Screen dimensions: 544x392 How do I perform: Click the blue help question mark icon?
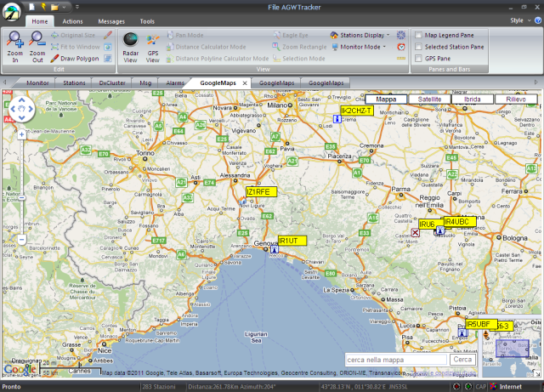538,20
